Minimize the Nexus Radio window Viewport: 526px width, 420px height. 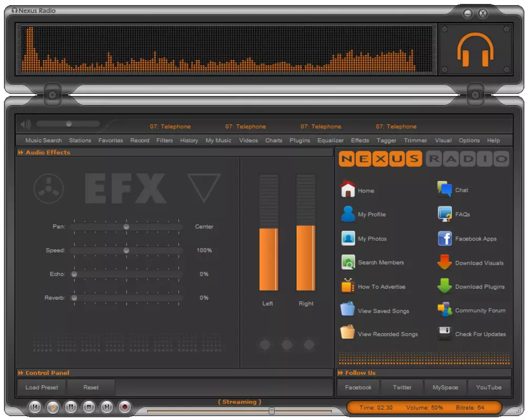click(x=468, y=14)
